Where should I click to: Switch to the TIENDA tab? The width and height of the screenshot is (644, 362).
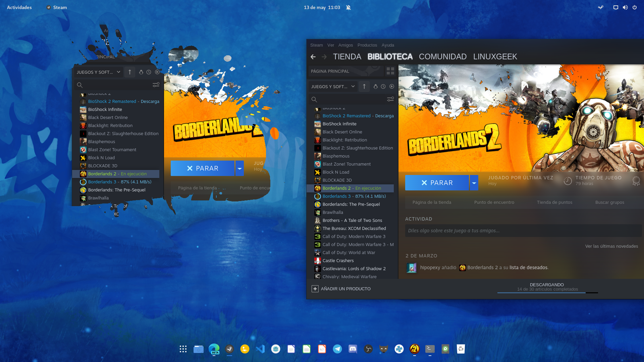point(347,57)
